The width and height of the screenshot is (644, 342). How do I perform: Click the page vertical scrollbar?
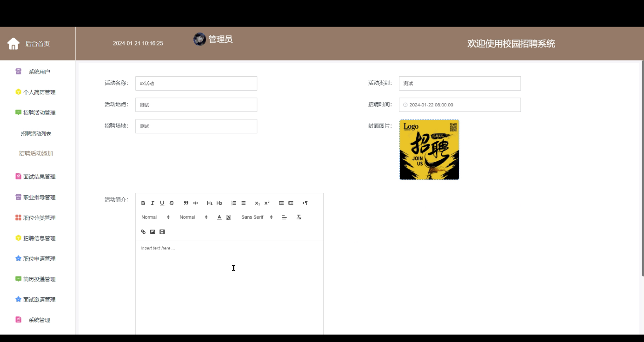coord(642,168)
